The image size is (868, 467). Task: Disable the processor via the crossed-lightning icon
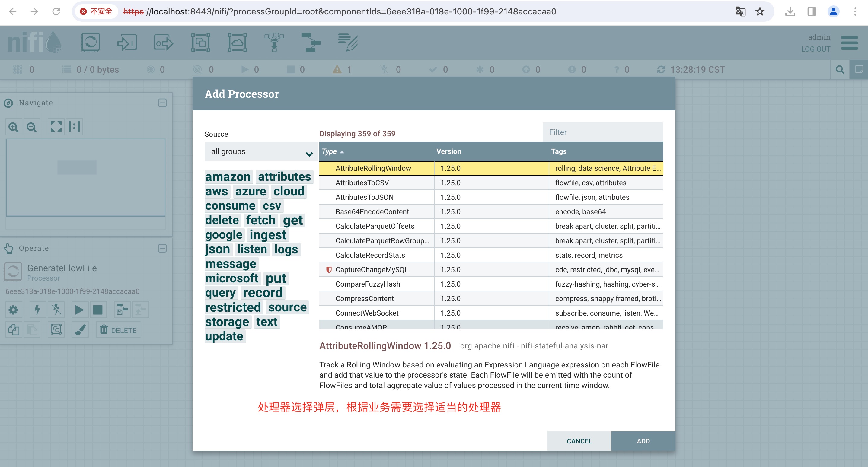tap(56, 310)
